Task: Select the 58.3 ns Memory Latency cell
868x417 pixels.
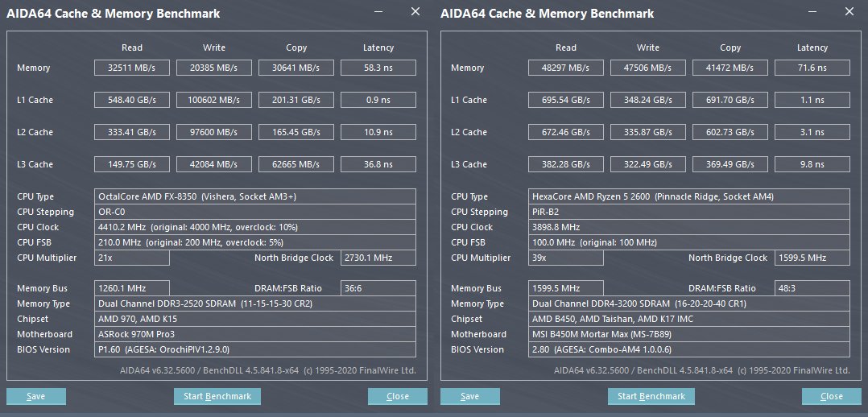Action: 378,68
